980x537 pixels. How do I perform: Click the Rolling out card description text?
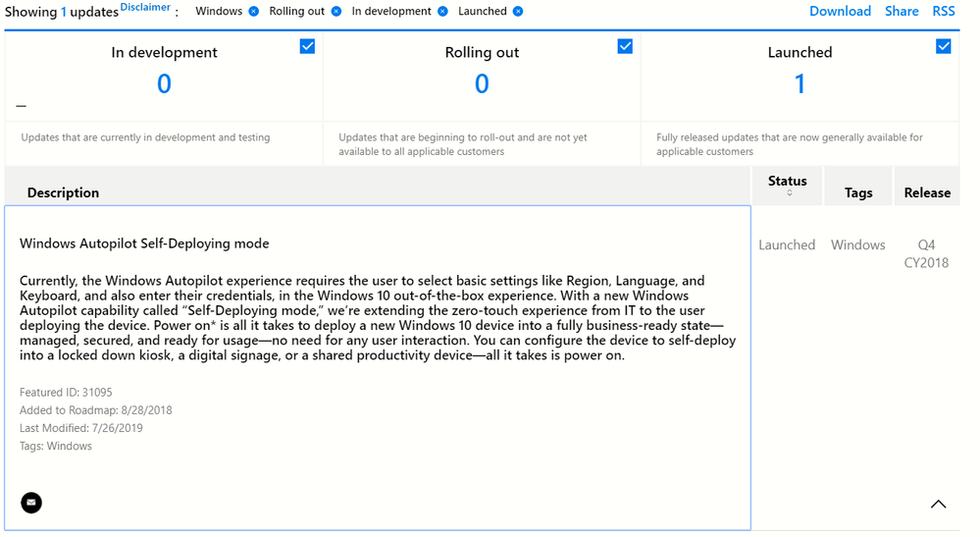tap(462, 144)
